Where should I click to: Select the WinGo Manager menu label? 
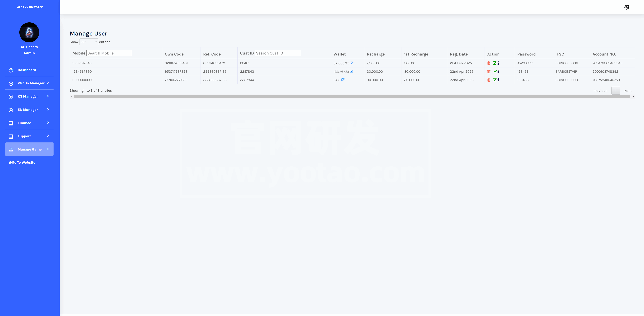tap(31, 83)
